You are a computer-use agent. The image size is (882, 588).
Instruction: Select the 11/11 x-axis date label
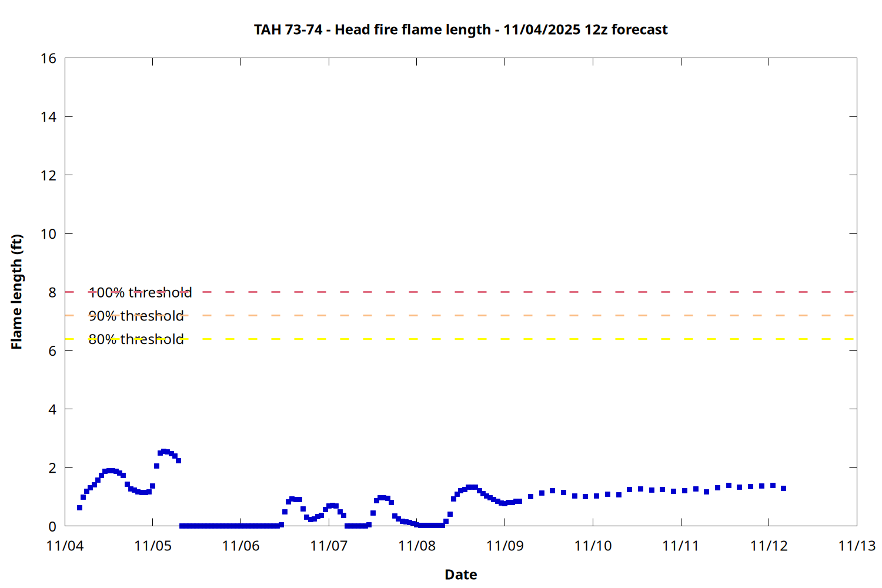[680, 546]
